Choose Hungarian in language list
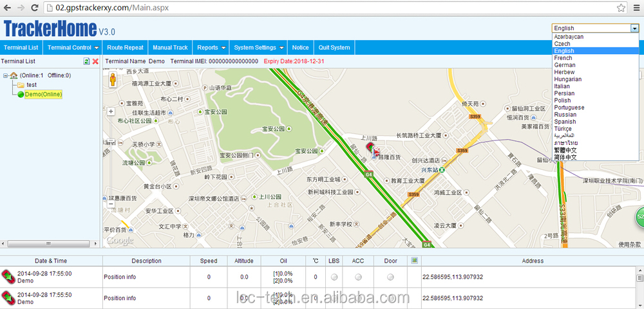This screenshot has width=644, height=309. tap(595, 79)
